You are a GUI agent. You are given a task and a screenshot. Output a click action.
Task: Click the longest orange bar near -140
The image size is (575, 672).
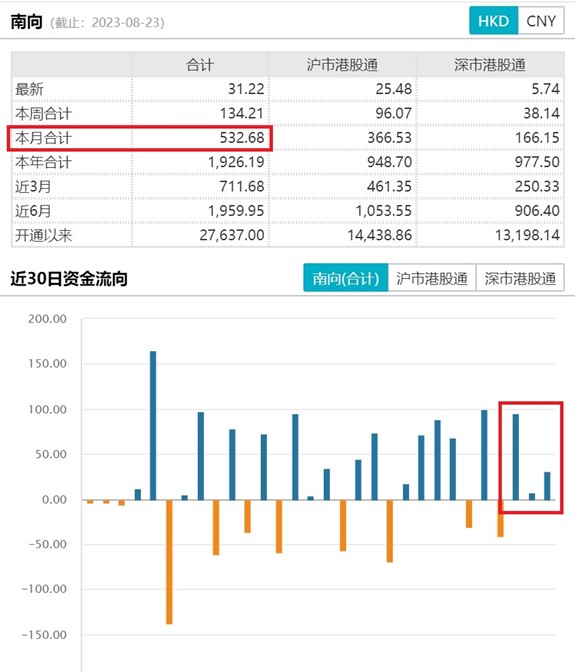point(169,562)
